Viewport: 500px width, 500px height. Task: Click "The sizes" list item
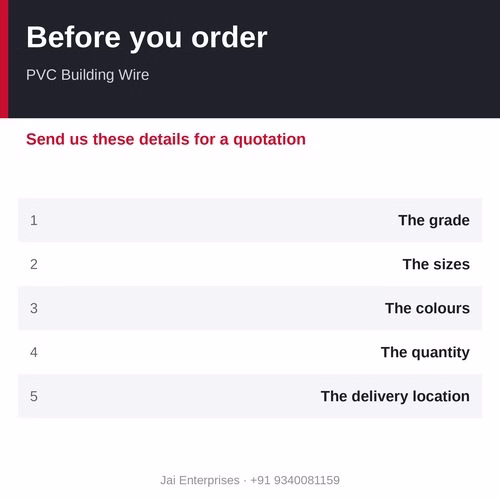tap(436, 264)
